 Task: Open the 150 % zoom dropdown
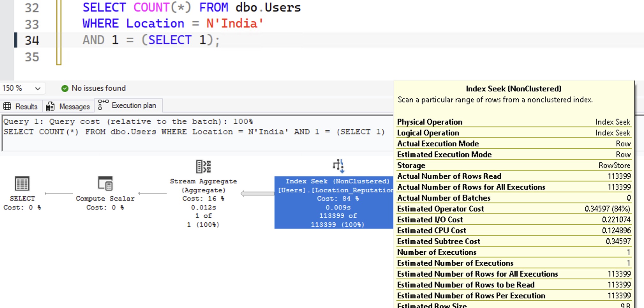38,89
